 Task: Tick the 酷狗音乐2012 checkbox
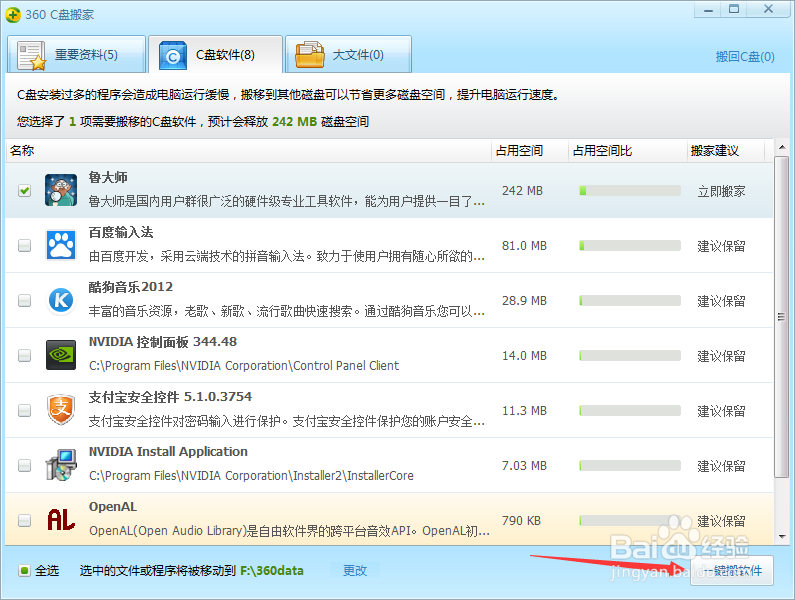click(x=24, y=300)
